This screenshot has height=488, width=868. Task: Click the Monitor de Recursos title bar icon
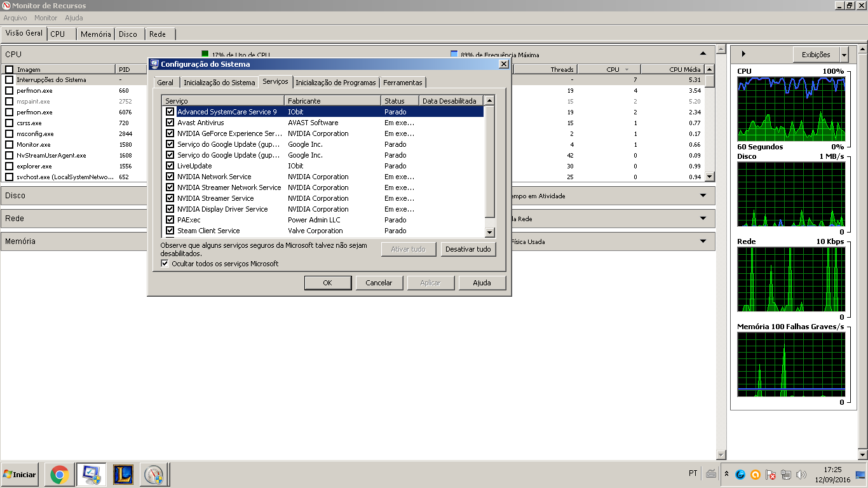(x=6, y=6)
